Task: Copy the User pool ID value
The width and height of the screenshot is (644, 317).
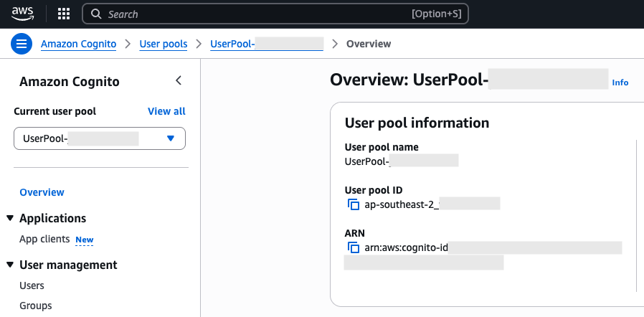Action: coord(354,204)
